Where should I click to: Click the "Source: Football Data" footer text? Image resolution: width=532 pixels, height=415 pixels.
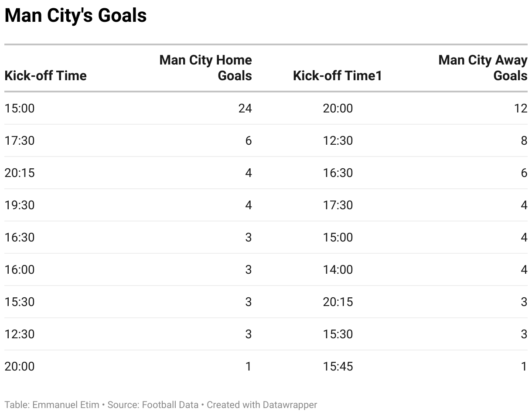(153, 405)
